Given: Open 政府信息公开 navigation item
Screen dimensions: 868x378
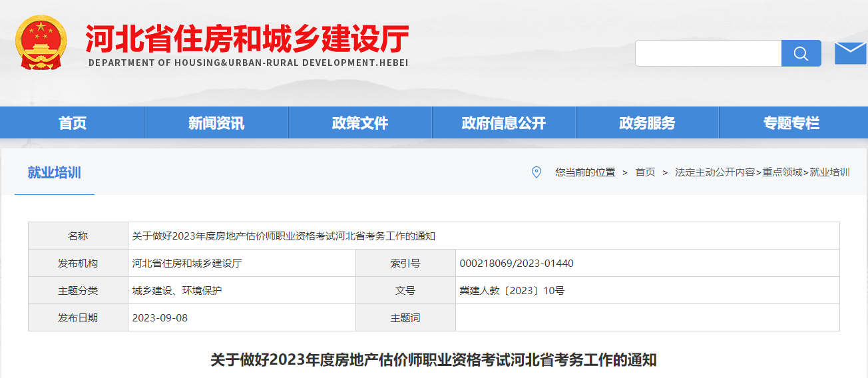Looking at the screenshot, I should pos(504,123).
